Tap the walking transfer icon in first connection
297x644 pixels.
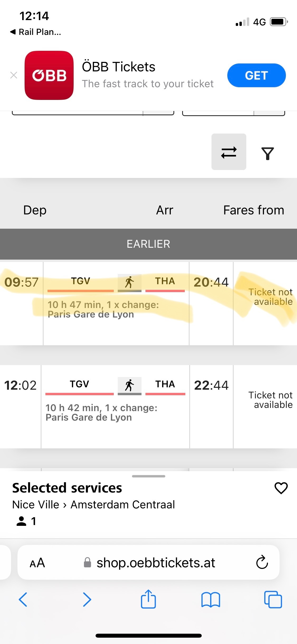point(129,282)
